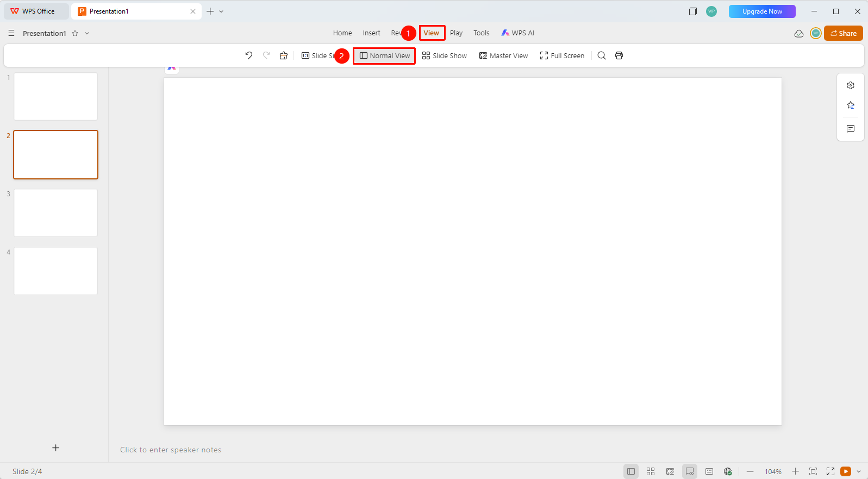This screenshot has height=479, width=868.
Task: Click the search magnifier icon in toolbar
Action: pyautogui.click(x=602, y=55)
